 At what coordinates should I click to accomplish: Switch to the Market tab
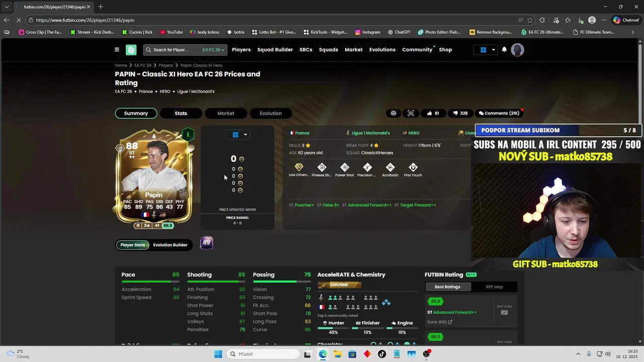pyautogui.click(x=225, y=113)
